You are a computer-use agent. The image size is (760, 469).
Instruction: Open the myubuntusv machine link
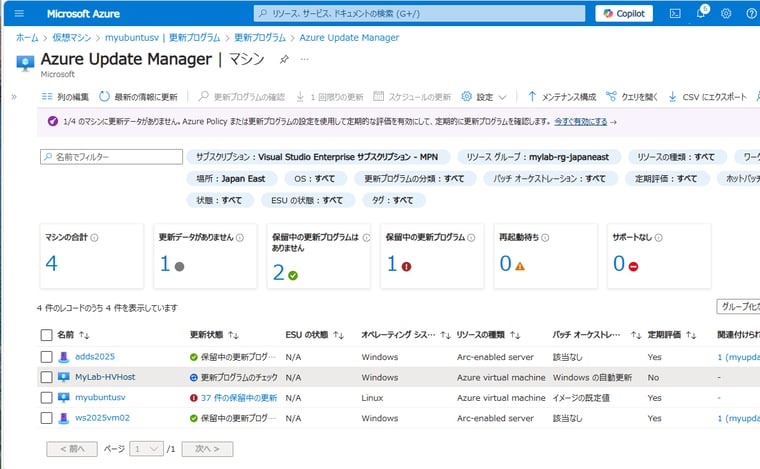100,397
